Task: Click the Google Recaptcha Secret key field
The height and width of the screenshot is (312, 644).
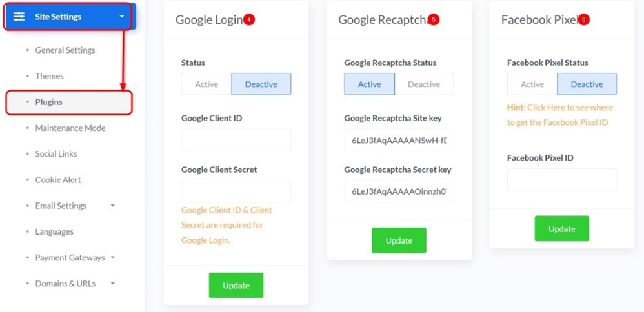Action: [399, 191]
